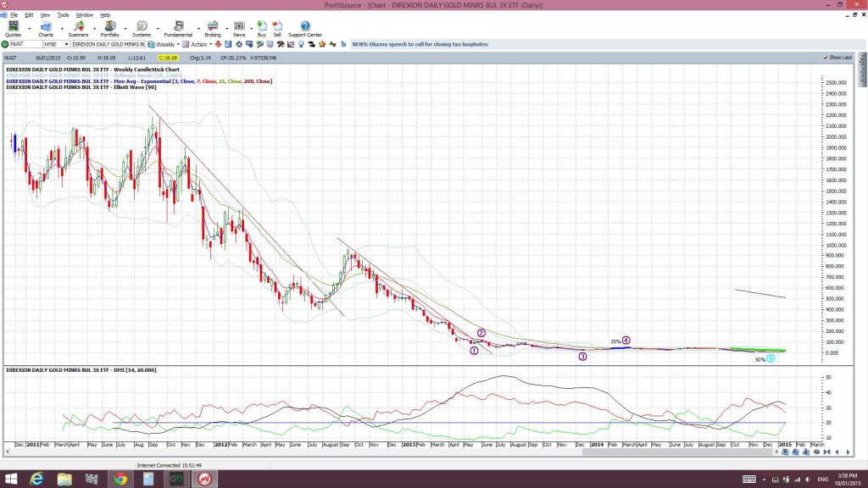Open the Charts toolbar button
Screen dimensions: 868x488
(x=46, y=29)
